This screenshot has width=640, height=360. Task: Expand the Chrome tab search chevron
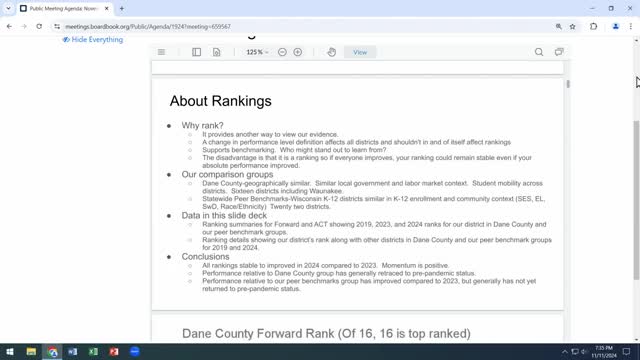click(8, 8)
